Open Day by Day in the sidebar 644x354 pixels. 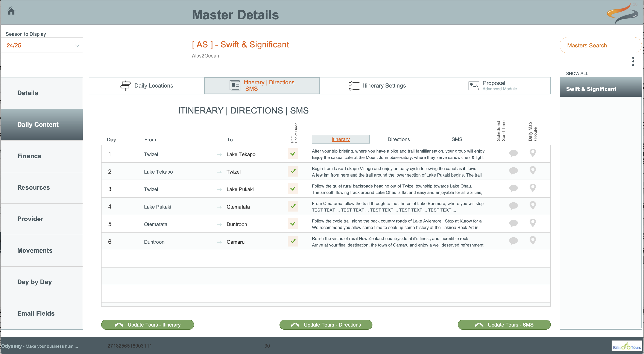pos(42,282)
